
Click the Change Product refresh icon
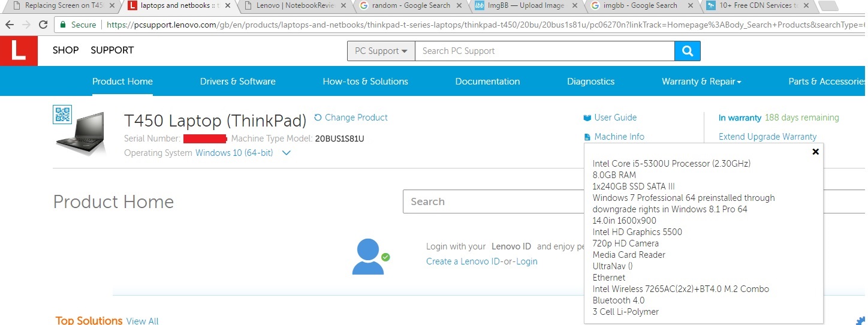[x=318, y=118]
